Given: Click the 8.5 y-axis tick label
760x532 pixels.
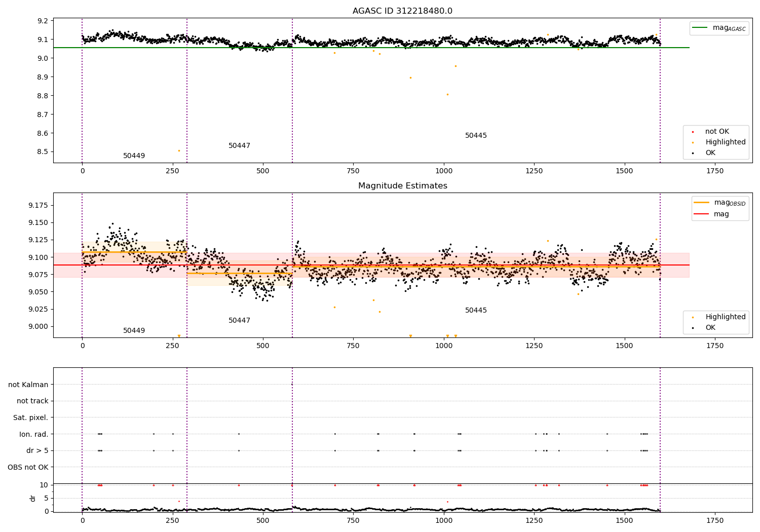Looking at the screenshot, I should coord(44,152).
